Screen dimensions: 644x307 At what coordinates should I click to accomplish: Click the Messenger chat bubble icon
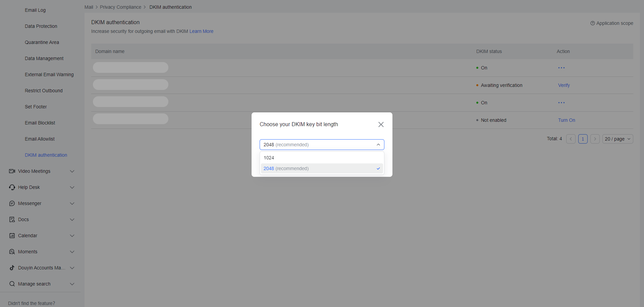(x=12, y=203)
